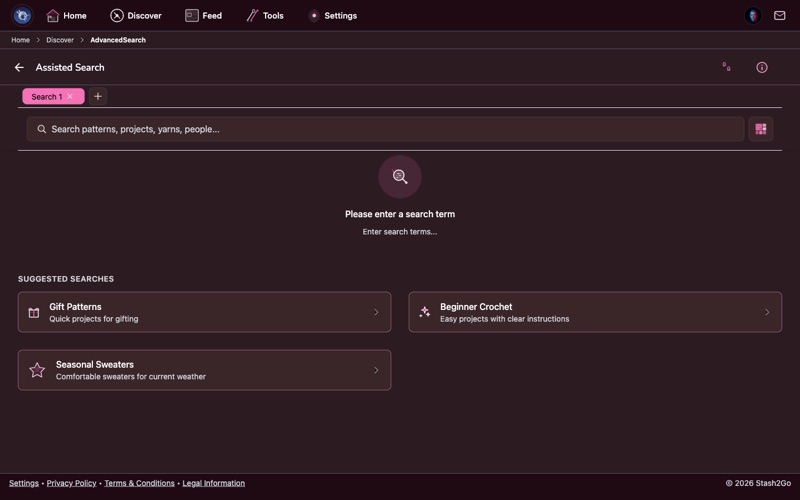Expand Beginner Crochet chevron arrow
800x500 pixels.
coord(767,312)
